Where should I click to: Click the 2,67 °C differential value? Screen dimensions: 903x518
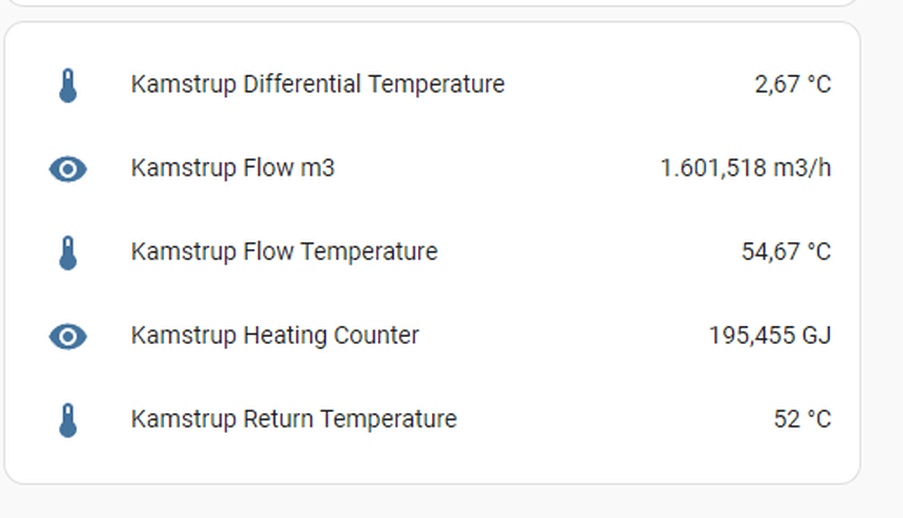pos(793,84)
